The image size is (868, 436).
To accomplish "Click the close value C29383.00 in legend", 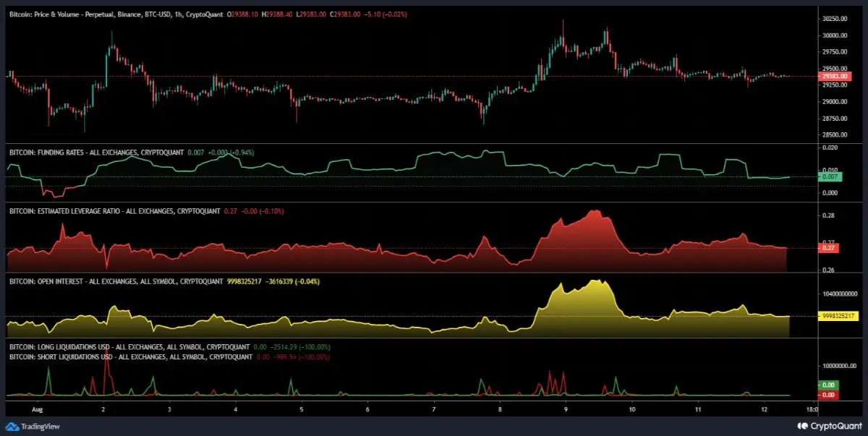I will (344, 14).
